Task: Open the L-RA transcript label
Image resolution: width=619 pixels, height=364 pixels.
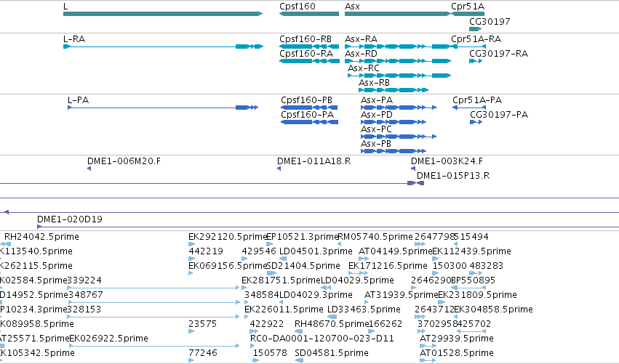Action: pos(74,39)
